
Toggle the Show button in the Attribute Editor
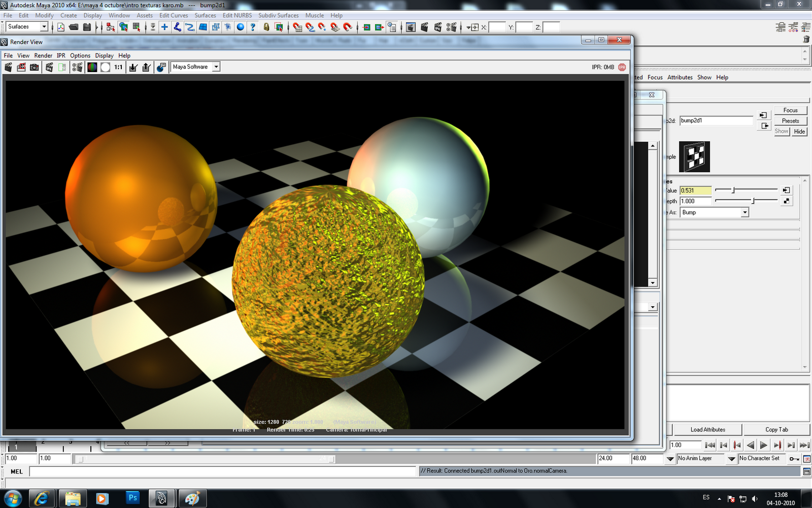coord(781,132)
